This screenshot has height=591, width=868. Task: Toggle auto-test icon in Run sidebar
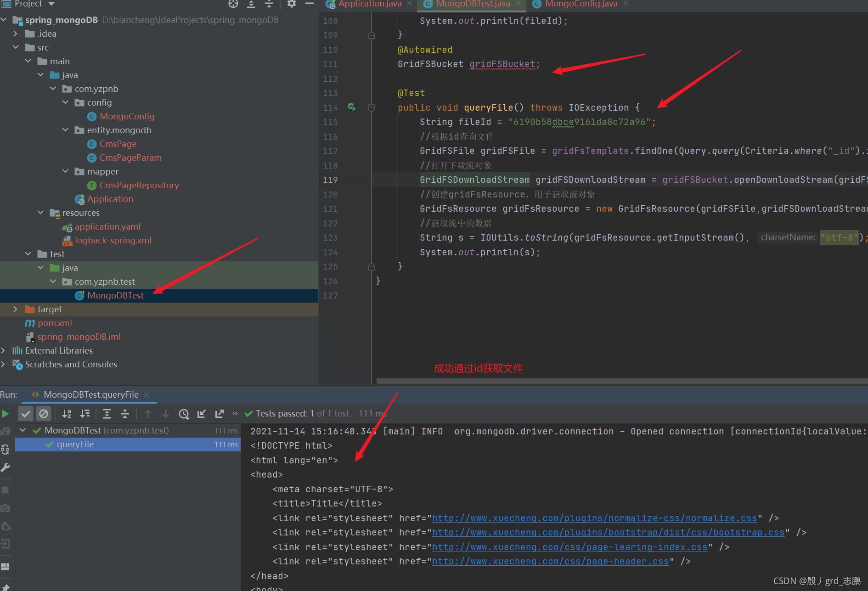(x=6, y=450)
